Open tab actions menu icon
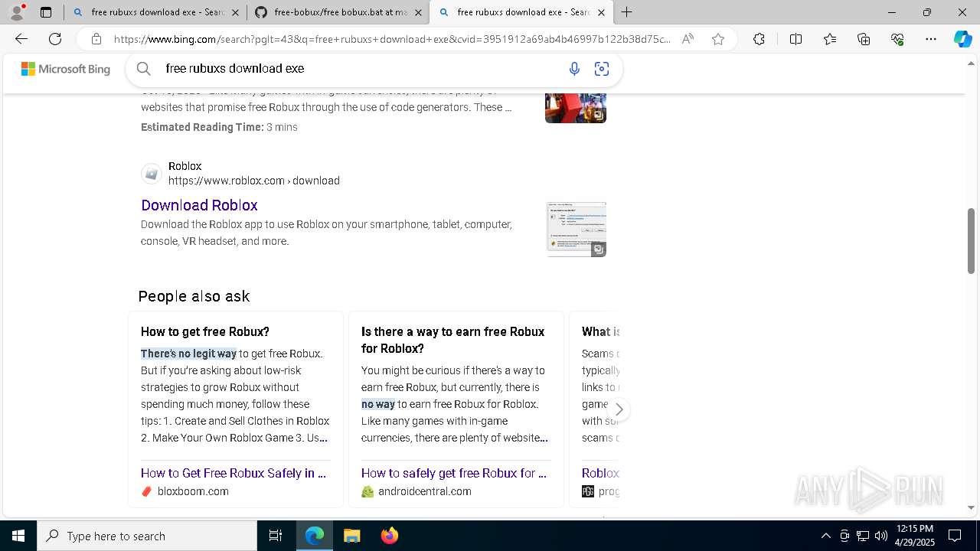 point(46,12)
